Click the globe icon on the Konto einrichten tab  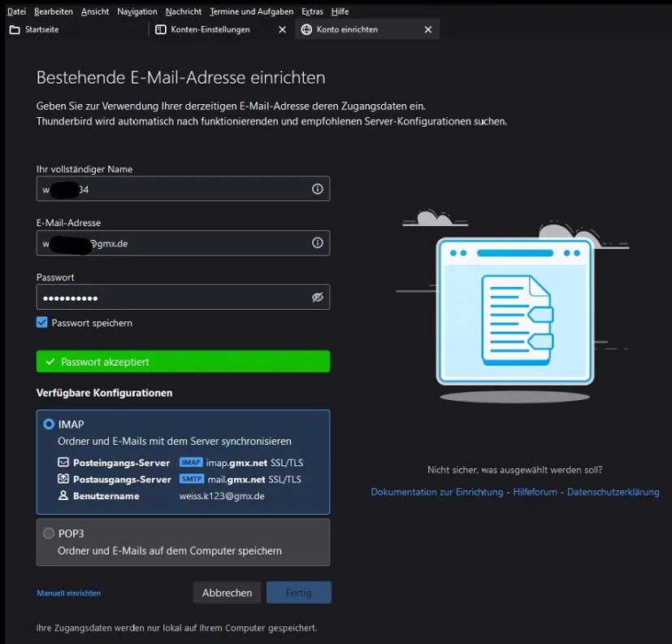pyautogui.click(x=306, y=29)
